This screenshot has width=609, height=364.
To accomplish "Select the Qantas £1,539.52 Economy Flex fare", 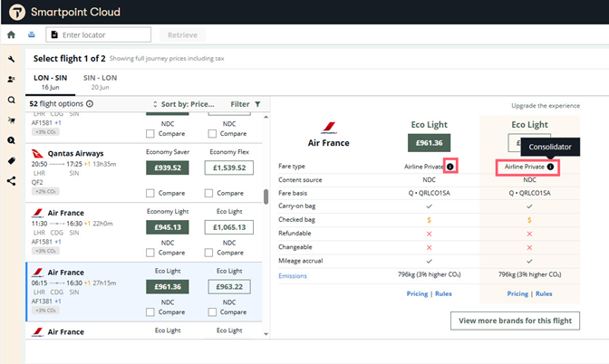I will [229, 168].
